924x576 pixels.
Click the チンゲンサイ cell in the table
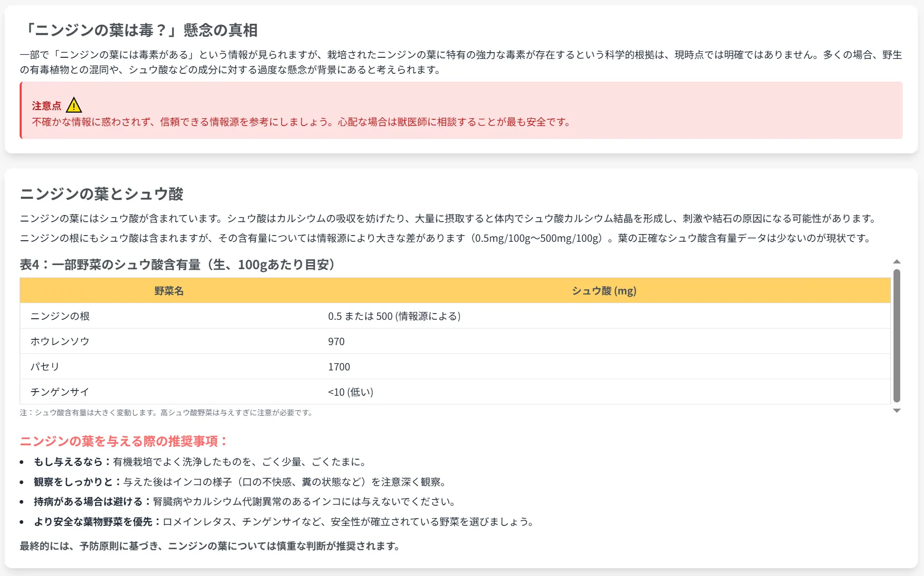coord(60,392)
